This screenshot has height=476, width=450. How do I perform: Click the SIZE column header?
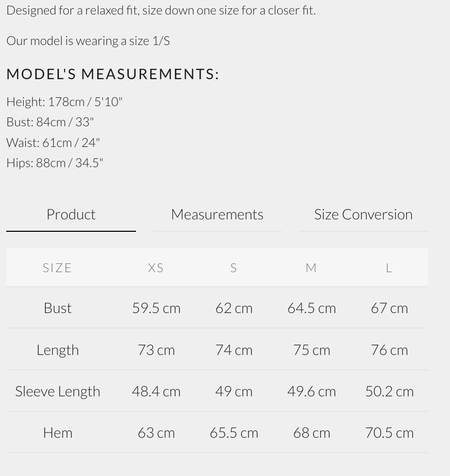coord(57,267)
